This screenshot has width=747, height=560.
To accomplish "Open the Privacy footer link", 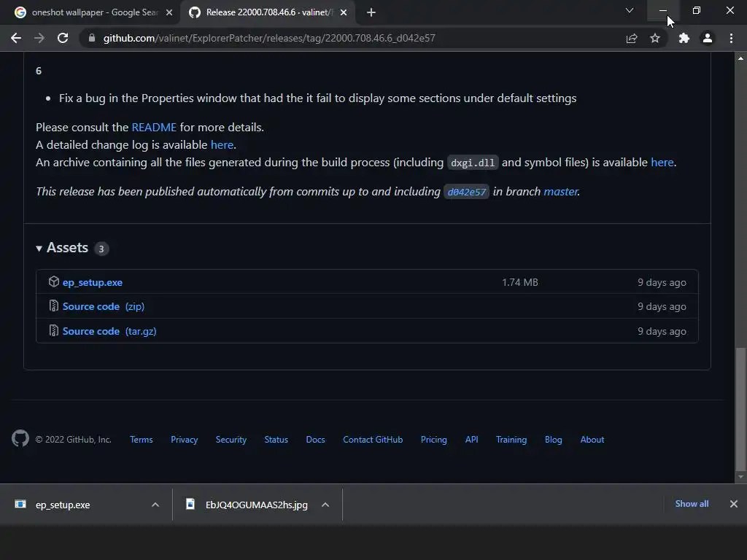I will coord(185,440).
